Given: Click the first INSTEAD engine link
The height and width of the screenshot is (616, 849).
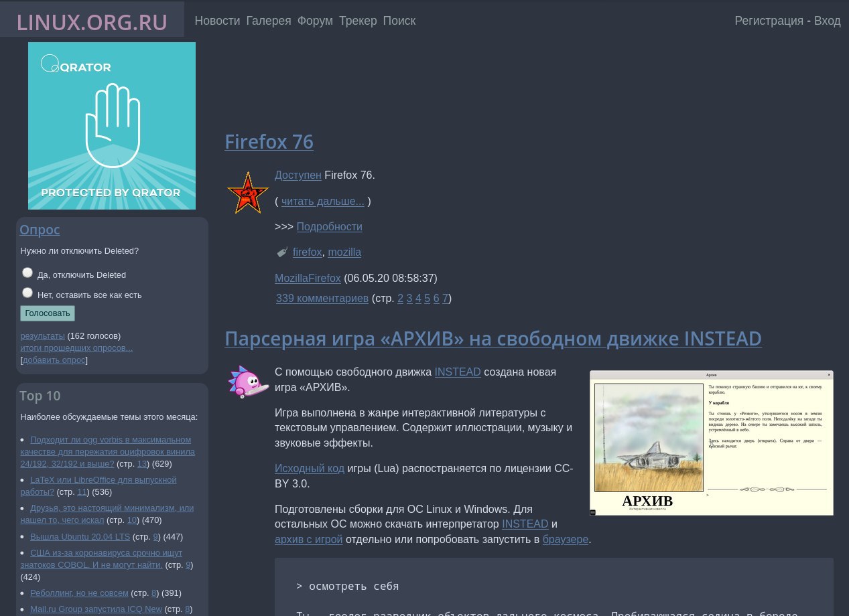Looking at the screenshot, I should 458,372.
